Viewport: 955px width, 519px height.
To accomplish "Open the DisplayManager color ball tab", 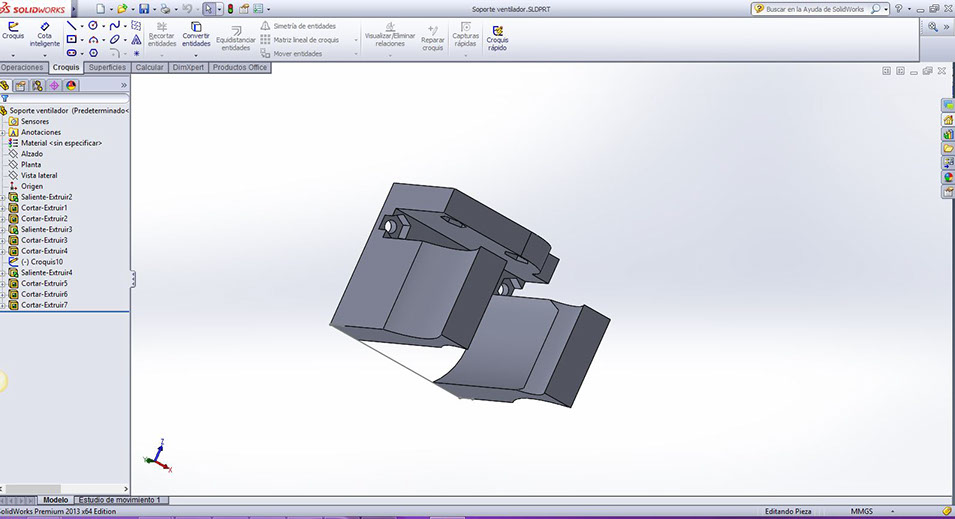I will tap(71, 85).
